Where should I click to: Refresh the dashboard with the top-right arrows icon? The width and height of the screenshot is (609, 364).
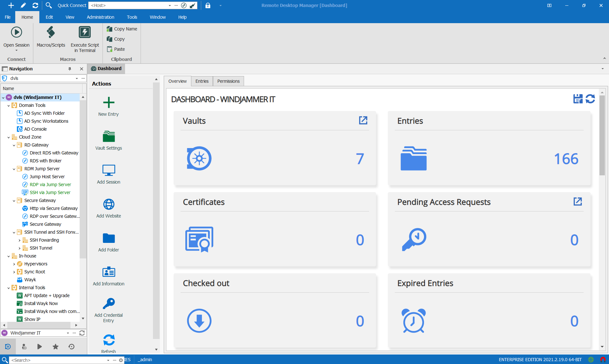(590, 99)
